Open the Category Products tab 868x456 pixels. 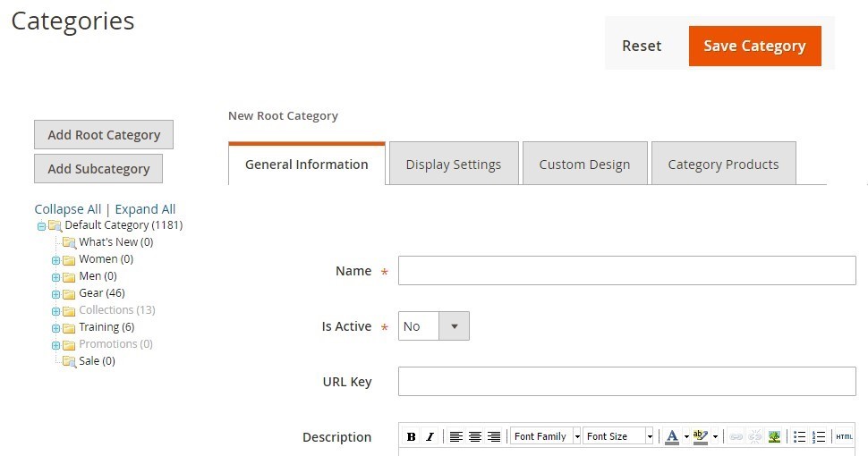point(723,165)
